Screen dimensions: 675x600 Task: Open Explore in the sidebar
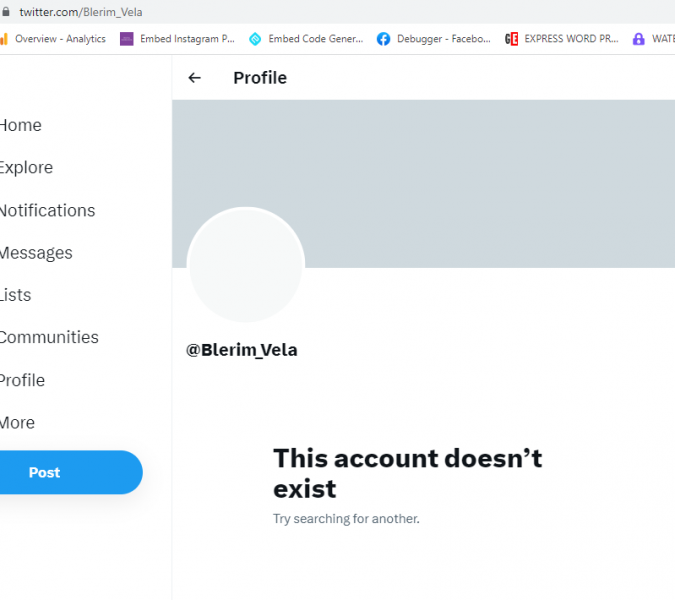(x=25, y=168)
